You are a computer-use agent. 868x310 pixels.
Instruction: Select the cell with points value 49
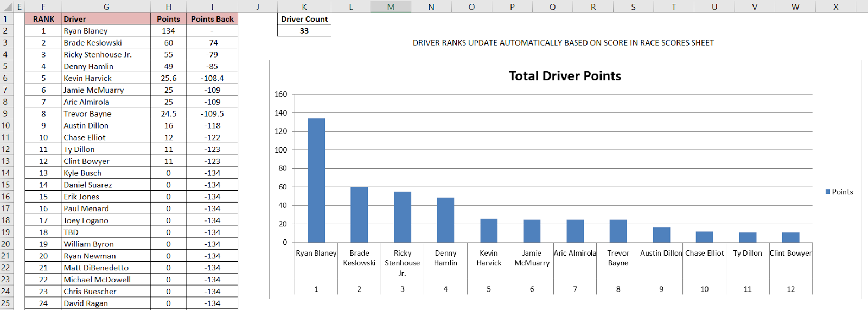(169, 66)
